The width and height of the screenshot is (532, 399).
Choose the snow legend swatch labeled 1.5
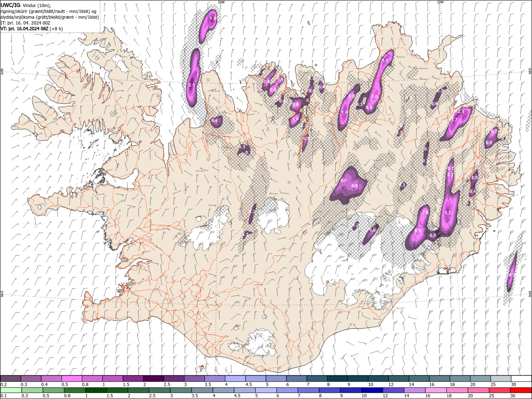[133, 379]
